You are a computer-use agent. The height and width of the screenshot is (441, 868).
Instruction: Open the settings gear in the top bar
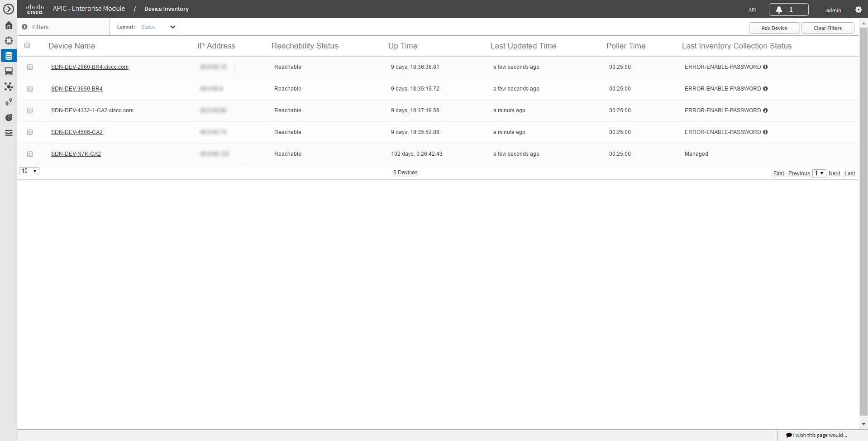pos(858,10)
